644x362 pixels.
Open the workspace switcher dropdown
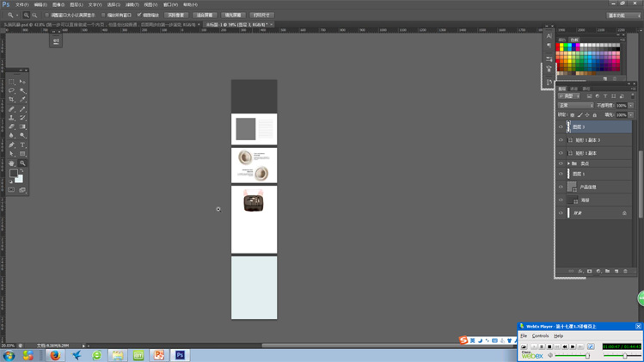pos(623,15)
